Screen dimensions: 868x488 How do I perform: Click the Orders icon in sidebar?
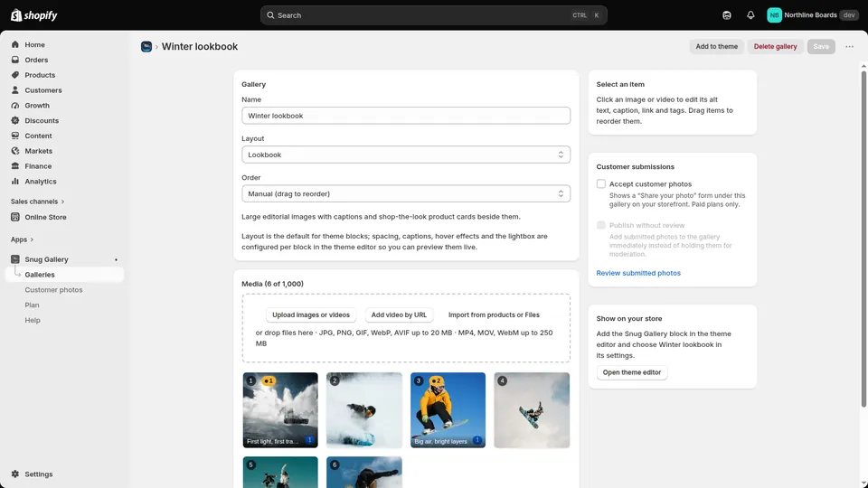click(x=15, y=60)
